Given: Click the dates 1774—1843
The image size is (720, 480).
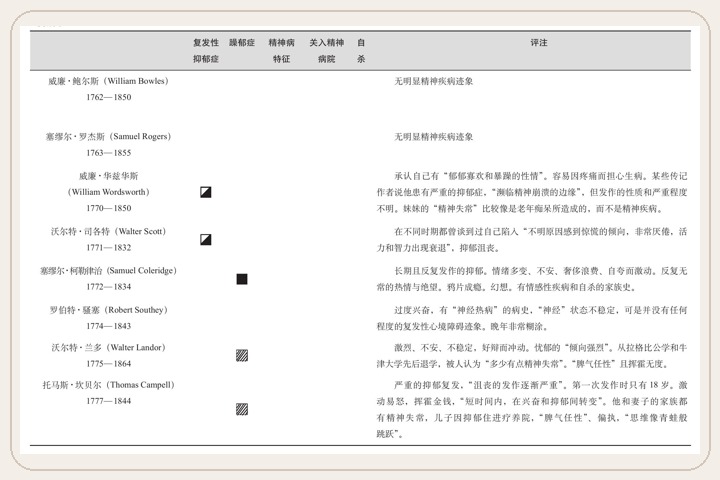Looking at the screenshot, I should point(109,326).
